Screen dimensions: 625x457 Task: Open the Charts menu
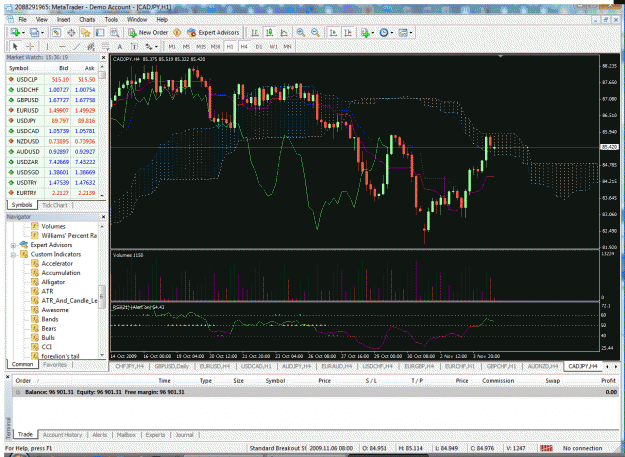point(87,20)
